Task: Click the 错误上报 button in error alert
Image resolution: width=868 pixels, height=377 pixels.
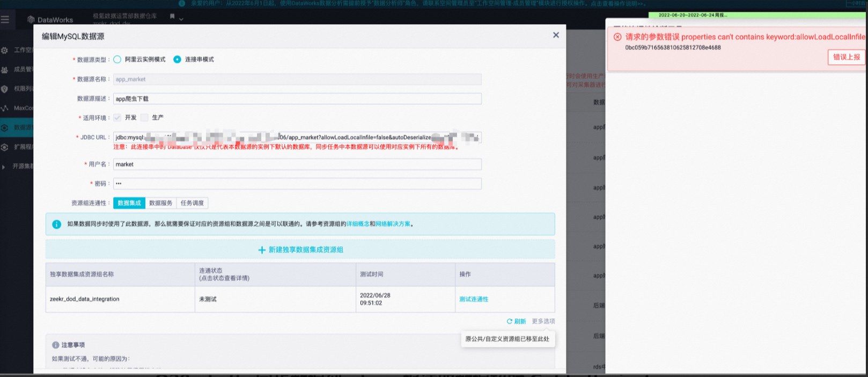Action: [x=847, y=57]
